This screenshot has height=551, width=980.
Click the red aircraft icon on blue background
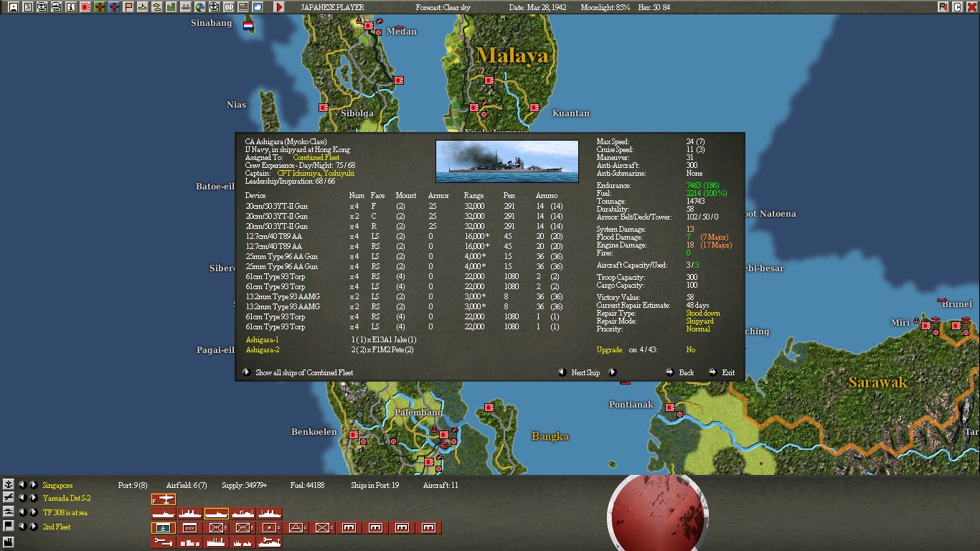pos(114,7)
